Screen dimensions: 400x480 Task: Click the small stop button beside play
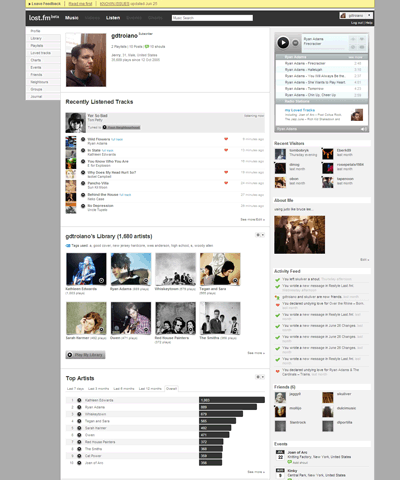pyautogui.click(x=295, y=43)
